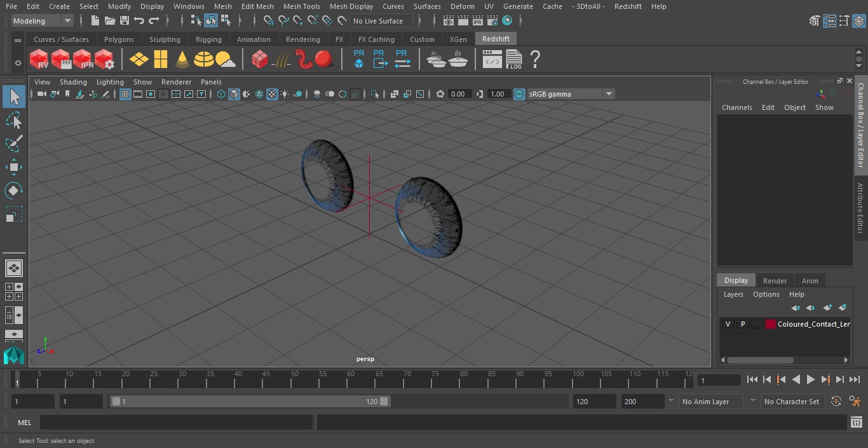
Task: Click the first PR proxy cube icon
Action: (359, 59)
